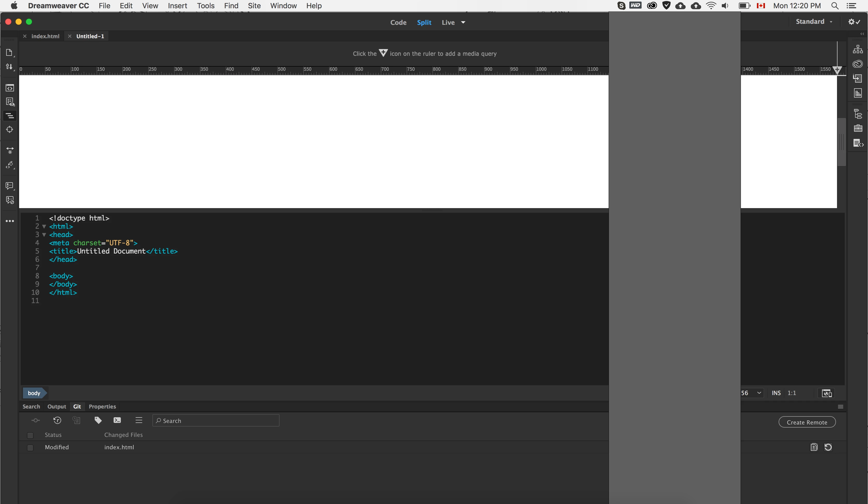Collapse the html tag on line 2
868x504 pixels.
coord(44,226)
